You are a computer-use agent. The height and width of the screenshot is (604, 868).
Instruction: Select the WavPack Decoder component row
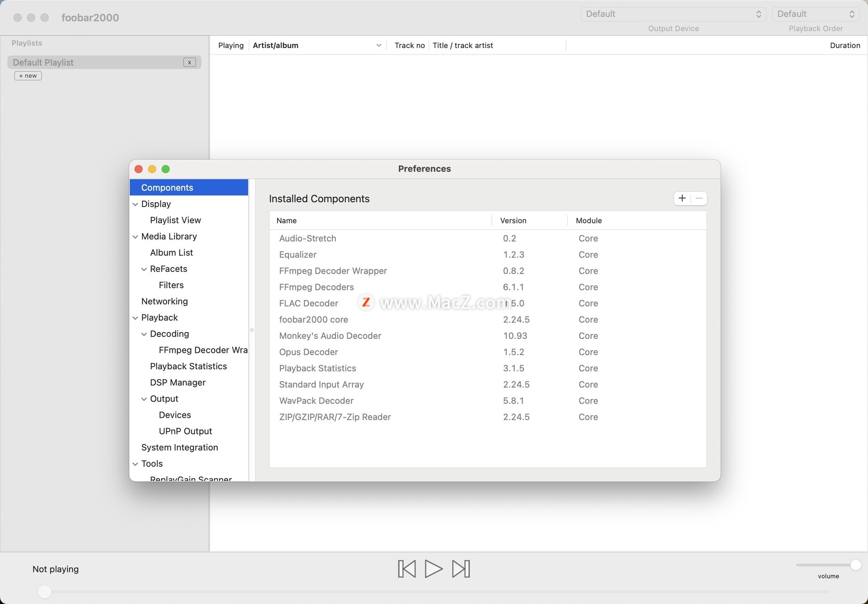pos(488,401)
